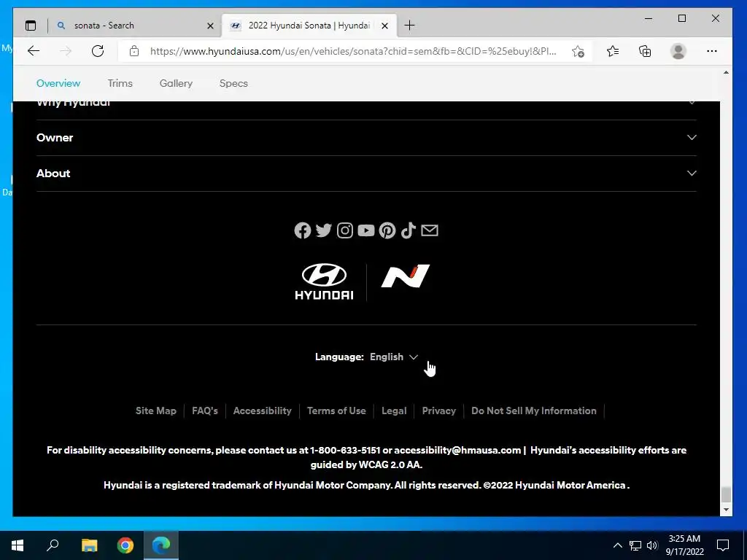Click the scrollbar down arrow

(x=726, y=510)
